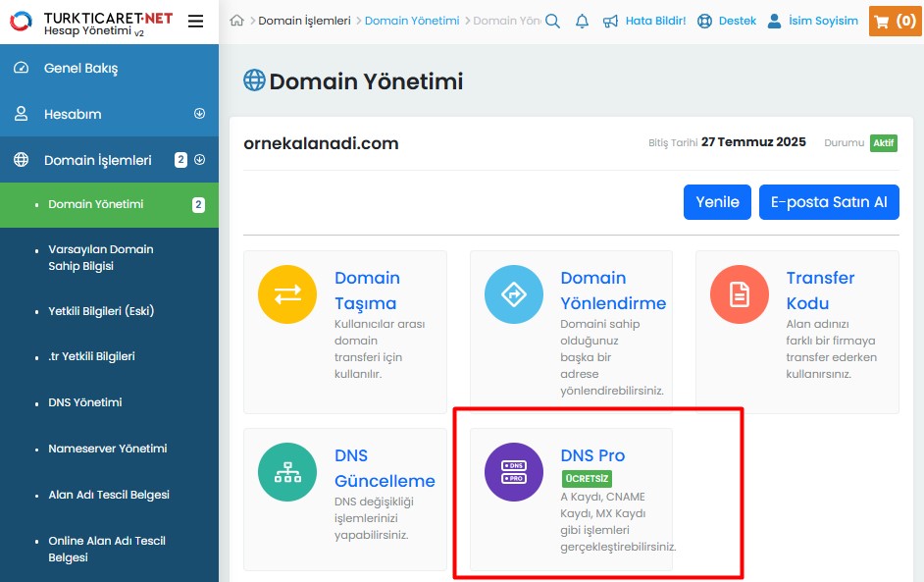Click Domain İşlemleri breadcrumb
The width and height of the screenshot is (924, 582).
[304, 21]
